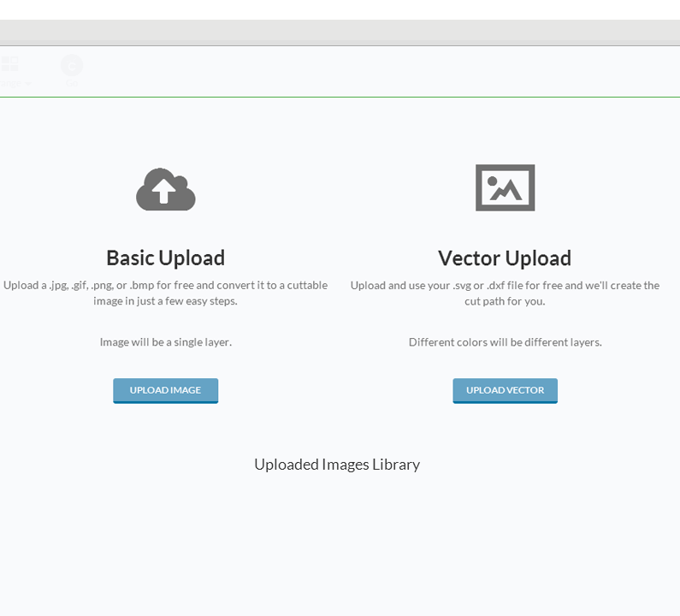Click the Uploaded Images Library title

tap(336, 464)
